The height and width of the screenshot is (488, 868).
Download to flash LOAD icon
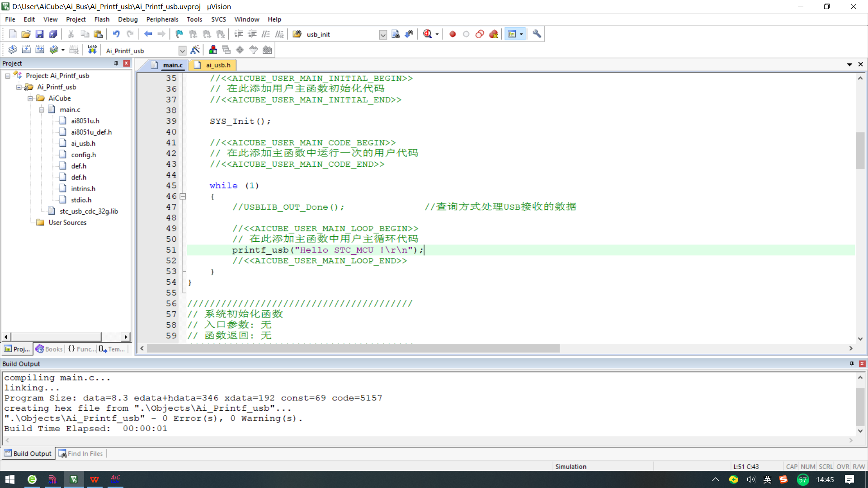coord(92,50)
